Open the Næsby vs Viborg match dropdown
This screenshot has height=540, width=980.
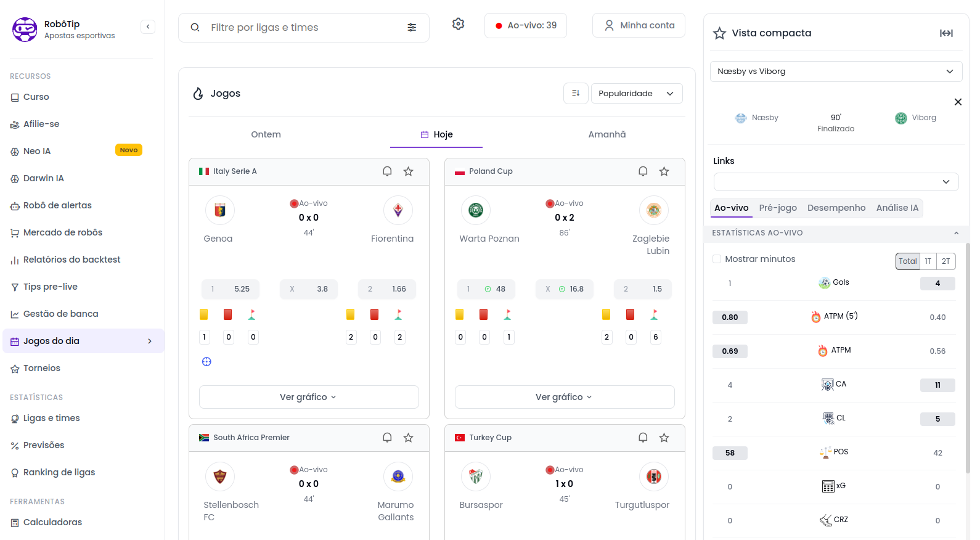[836, 72]
